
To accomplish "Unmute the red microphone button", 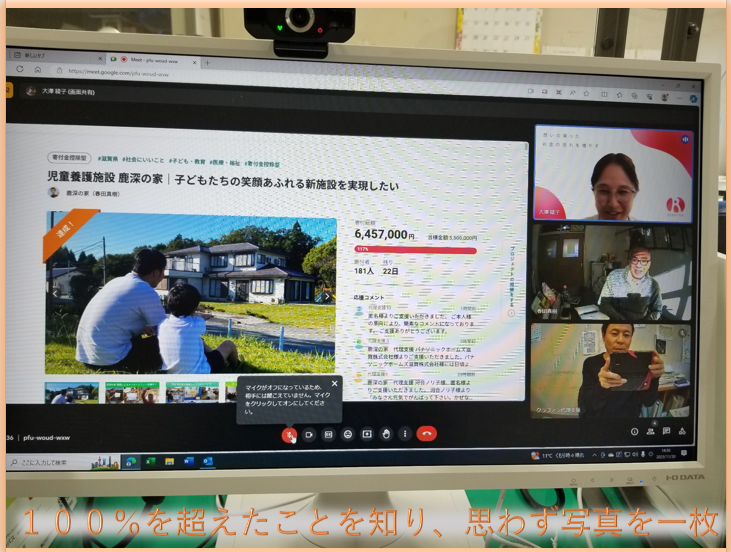I will click(x=289, y=434).
